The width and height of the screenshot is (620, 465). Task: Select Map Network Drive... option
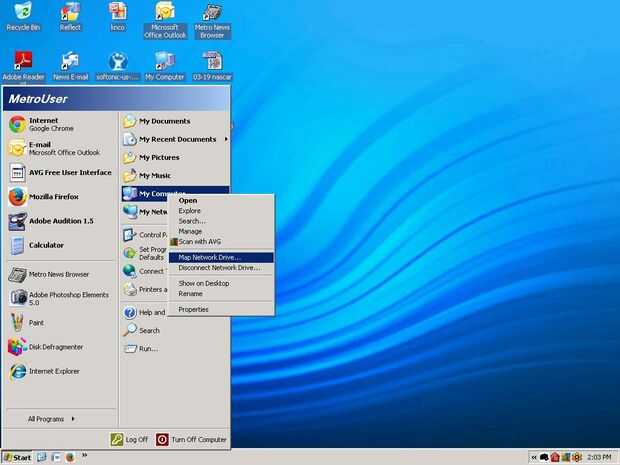pos(221,257)
